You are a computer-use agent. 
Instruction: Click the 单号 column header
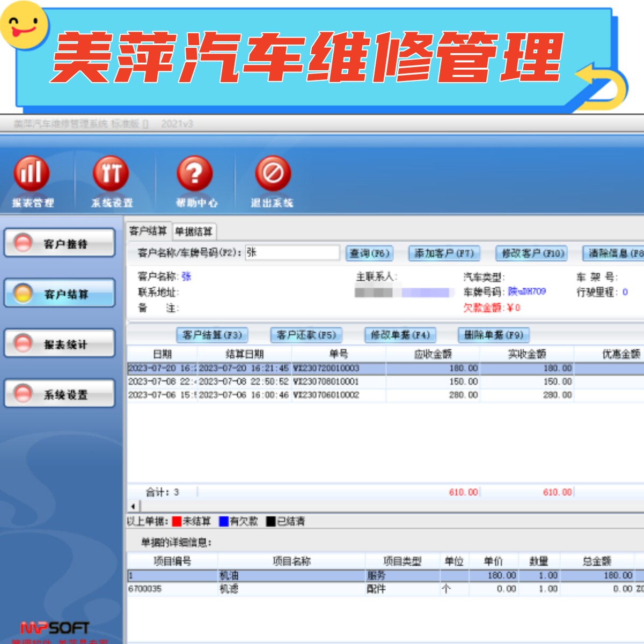coord(339,354)
